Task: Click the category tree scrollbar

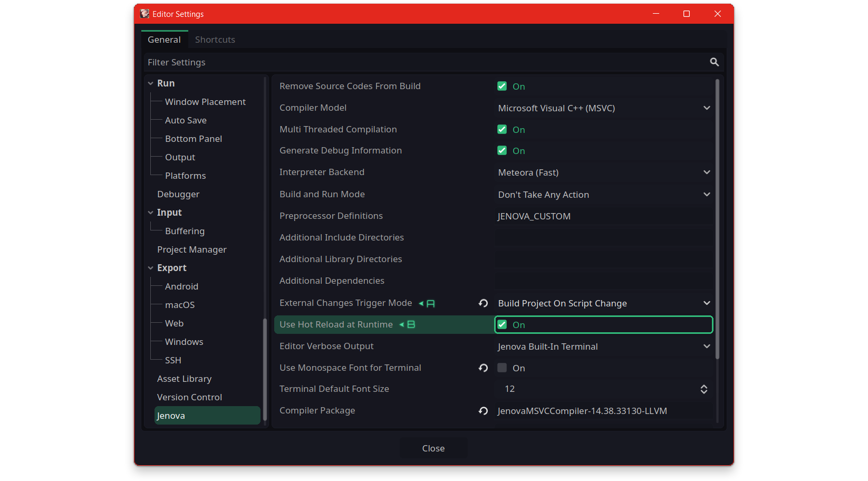Action: tap(265, 370)
